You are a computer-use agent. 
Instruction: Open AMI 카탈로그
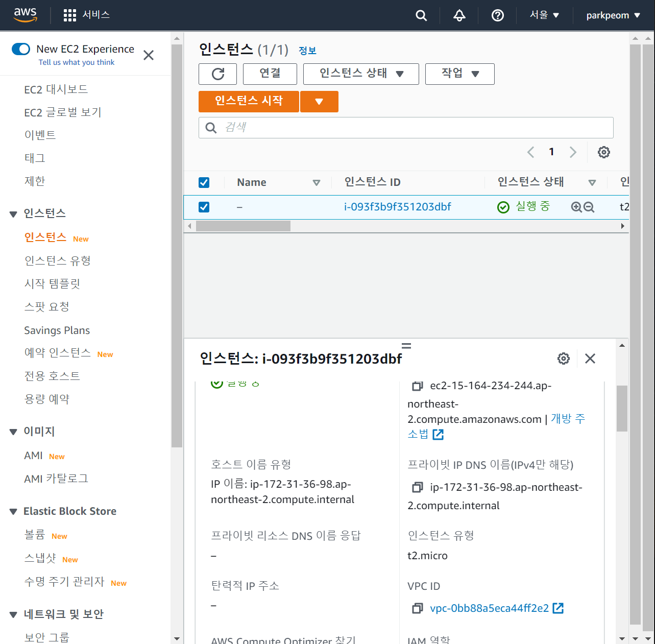tap(56, 479)
